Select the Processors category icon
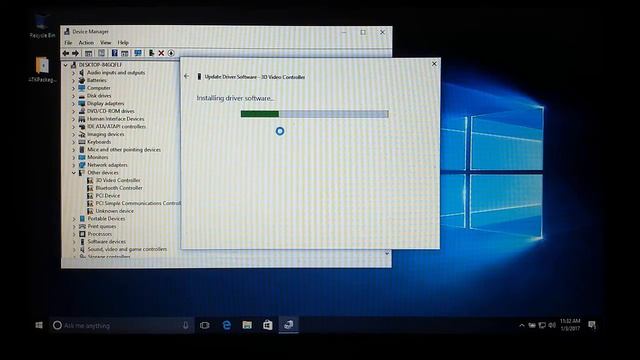 click(x=82, y=234)
